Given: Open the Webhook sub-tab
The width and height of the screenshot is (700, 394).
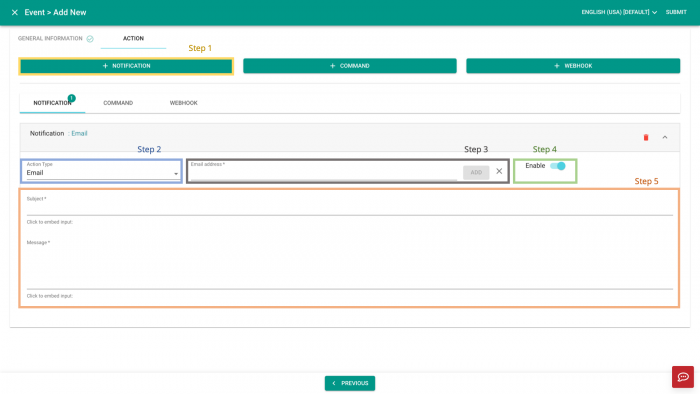Looking at the screenshot, I should click(183, 103).
